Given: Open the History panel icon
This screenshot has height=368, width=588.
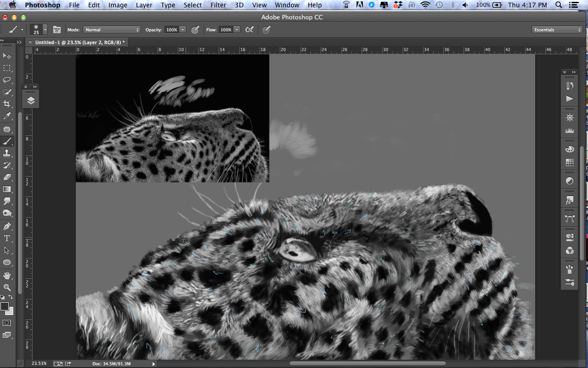Looking at the screenshot, I should (x=570, y=86).
